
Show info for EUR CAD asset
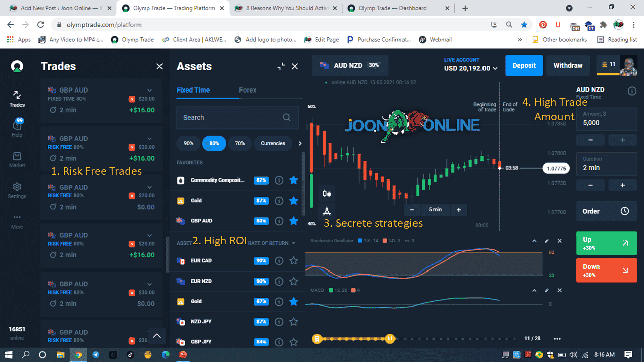279,261
